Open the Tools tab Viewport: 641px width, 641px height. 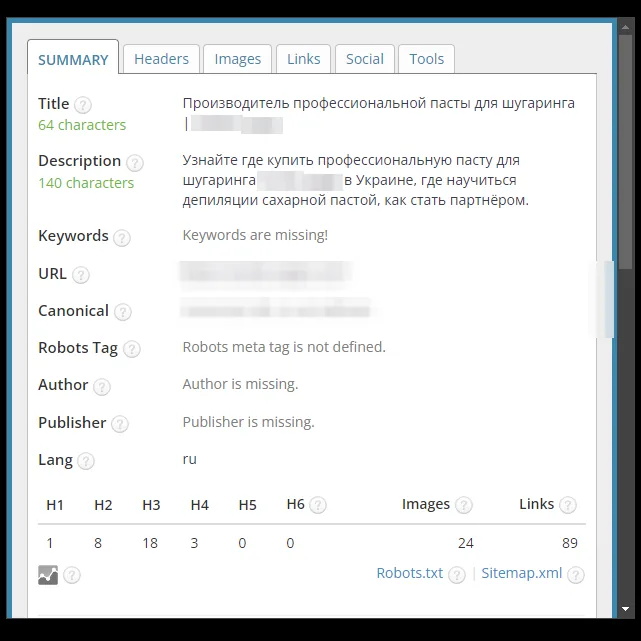[x=426, y=59]
